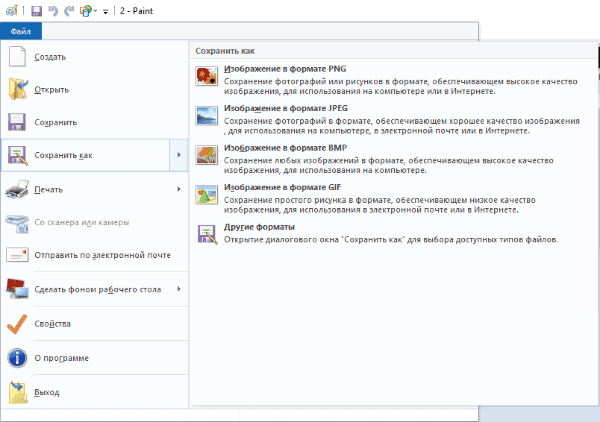Click the BMP format image icon

[207, 155]
